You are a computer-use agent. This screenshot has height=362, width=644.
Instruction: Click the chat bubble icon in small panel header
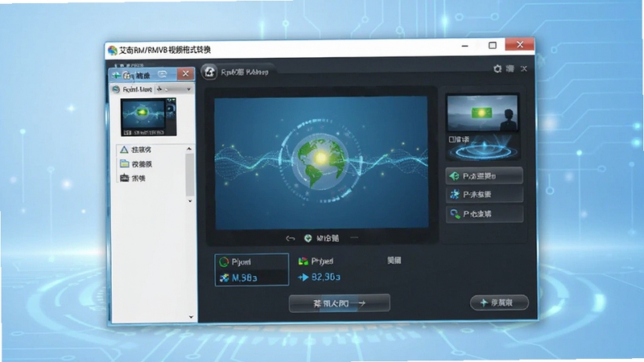pos(163,74)
